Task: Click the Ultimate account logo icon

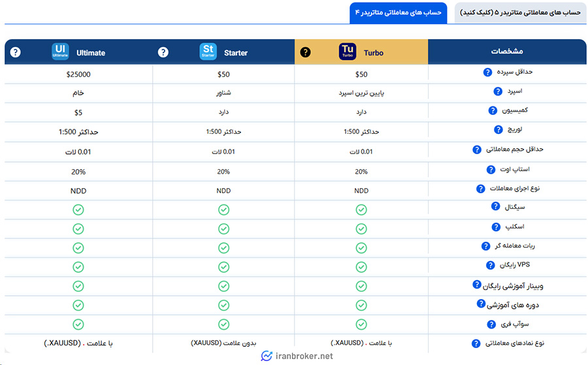Action: pos(60,52)
